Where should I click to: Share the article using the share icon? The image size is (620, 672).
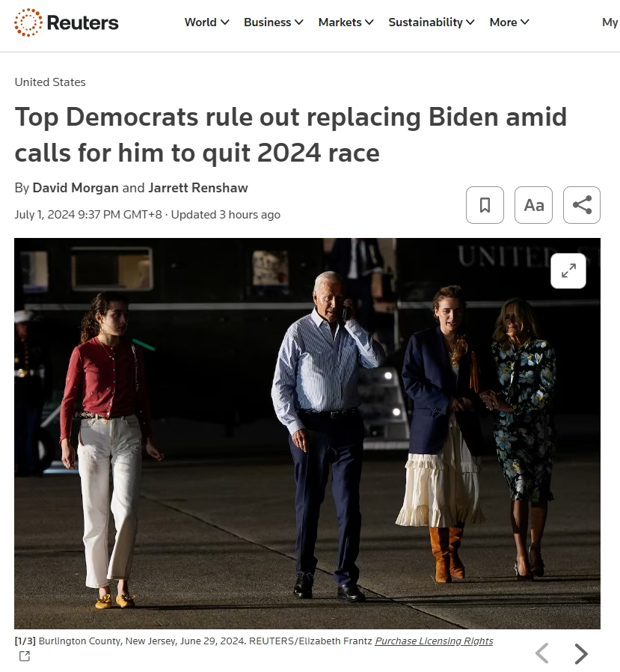coord(581,205)
